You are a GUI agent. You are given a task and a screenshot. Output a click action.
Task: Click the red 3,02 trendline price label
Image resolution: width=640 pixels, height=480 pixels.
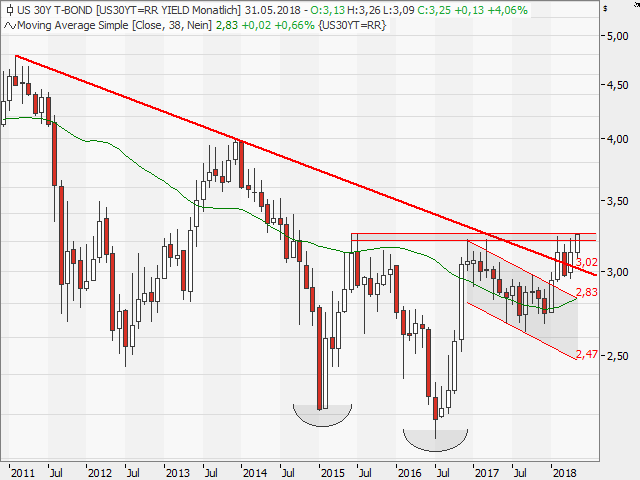coord(587,262)
